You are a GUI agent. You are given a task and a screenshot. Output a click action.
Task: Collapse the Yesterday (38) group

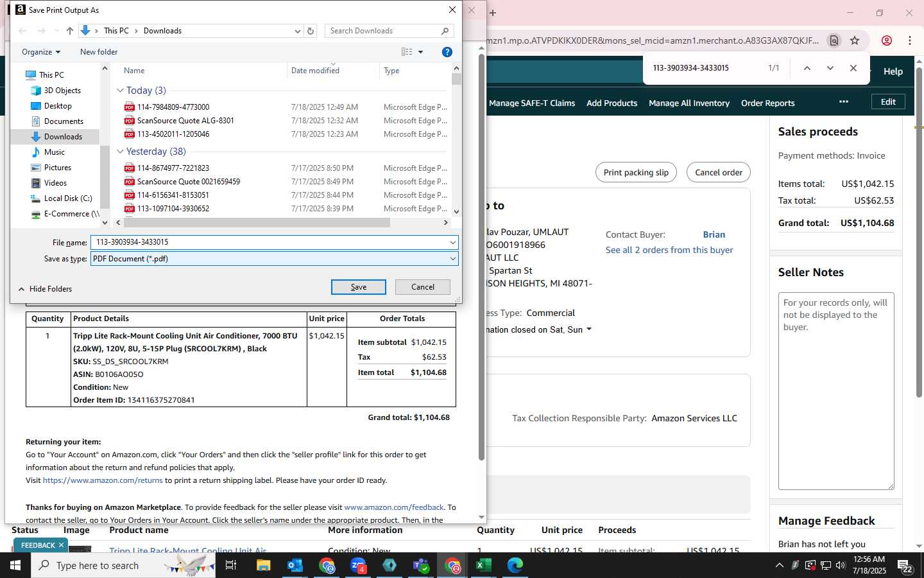tap(120, 152)
